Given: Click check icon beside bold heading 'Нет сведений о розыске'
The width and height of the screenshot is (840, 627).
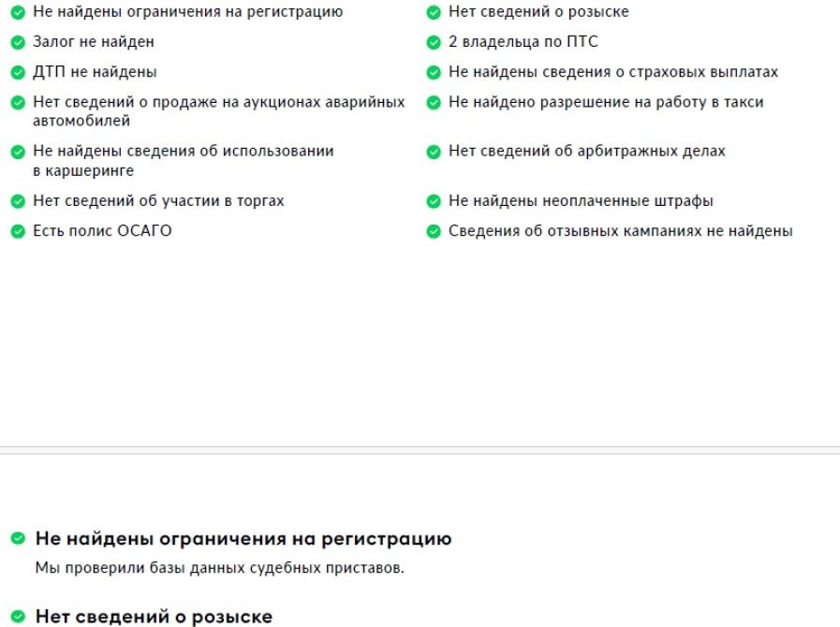Looking at the screenshot, I should pyautogui.click(x=18, y=616).
